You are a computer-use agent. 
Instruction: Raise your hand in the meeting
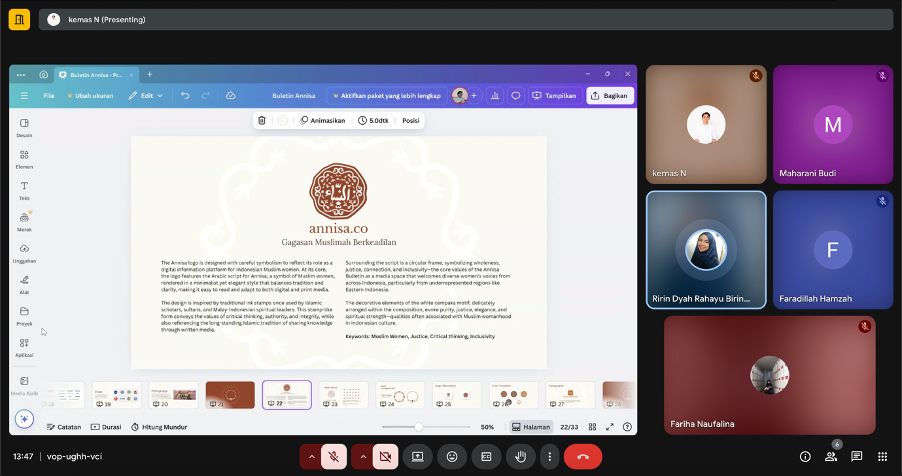click(x=519, y=456)
